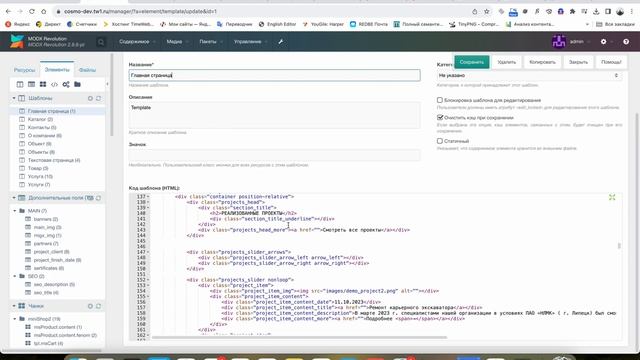Open the manager search magnifier icon
This screenshot has height=360, width=640.
pos(101,42)
